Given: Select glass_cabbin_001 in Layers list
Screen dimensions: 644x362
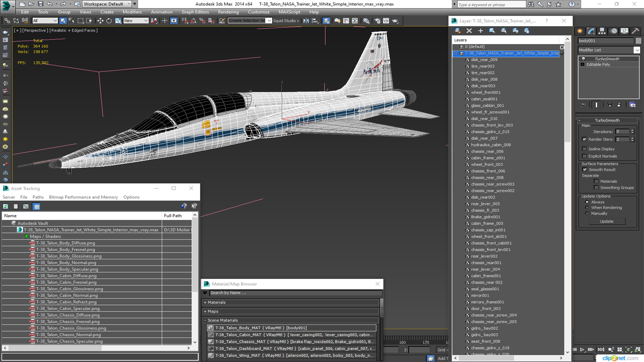Looking at the screenshot, I should [487, 106].
